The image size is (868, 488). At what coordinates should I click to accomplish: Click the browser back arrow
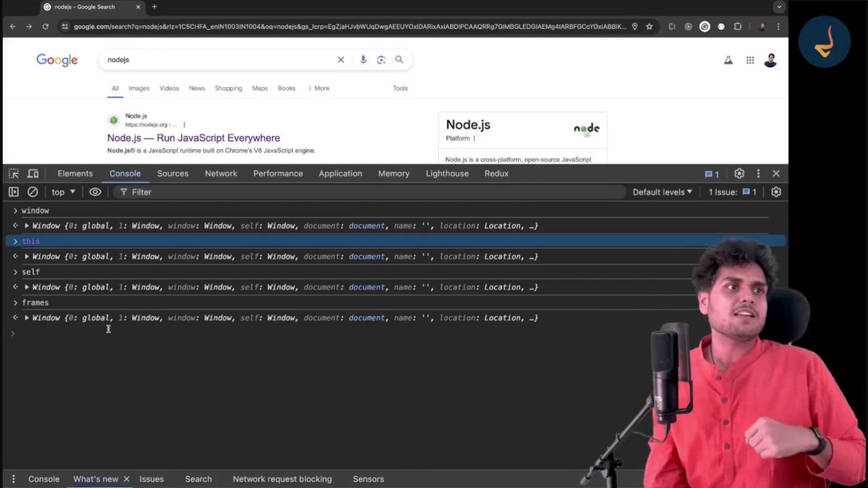click(12, 26)
